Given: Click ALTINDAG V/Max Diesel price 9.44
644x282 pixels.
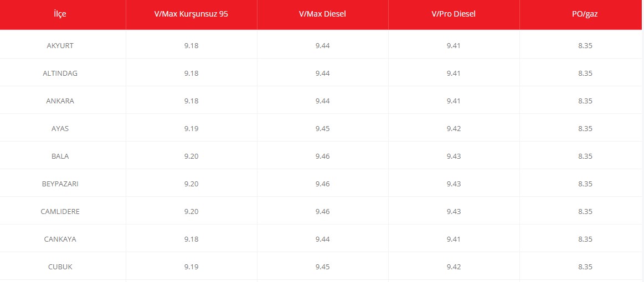Looking at the screenshot, I should click(x=323, y=74).
